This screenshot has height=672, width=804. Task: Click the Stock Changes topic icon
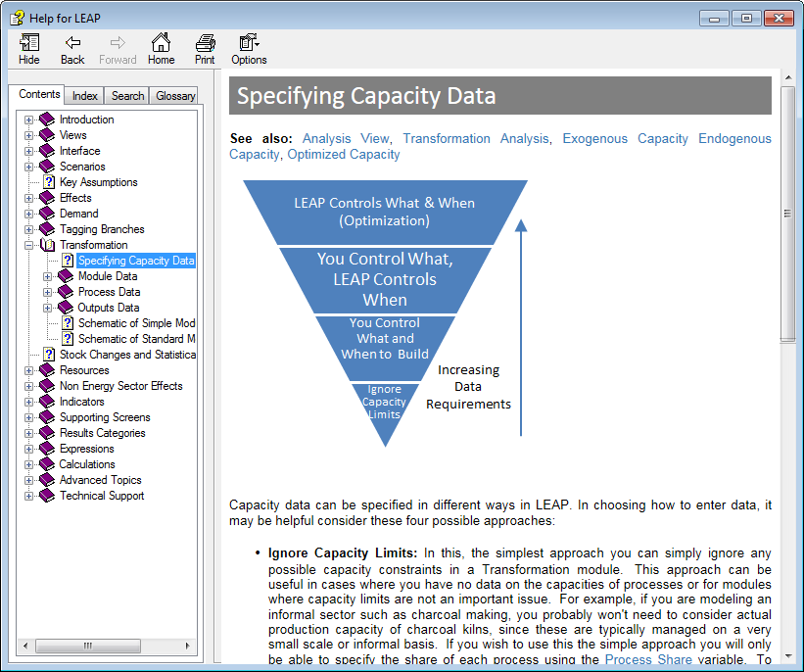coord(49,355)
